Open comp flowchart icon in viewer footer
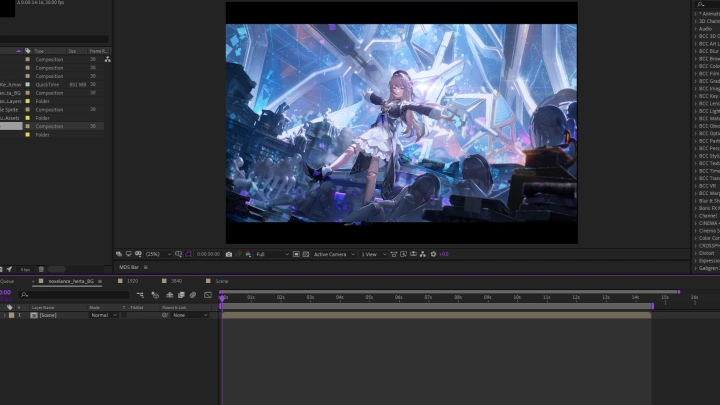 [x=423, y=254]
